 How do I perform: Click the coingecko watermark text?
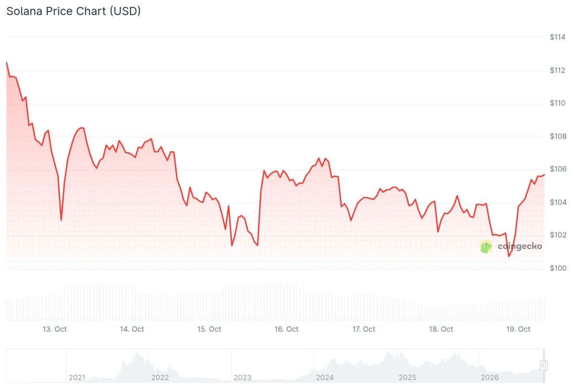pos(520,246)
